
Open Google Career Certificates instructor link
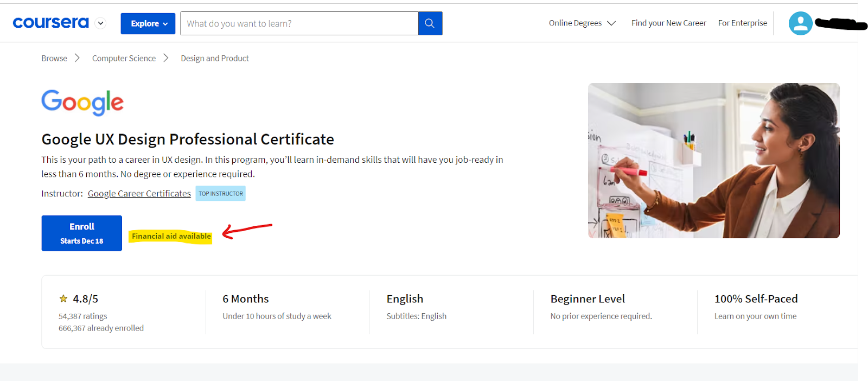pos(139,194)
